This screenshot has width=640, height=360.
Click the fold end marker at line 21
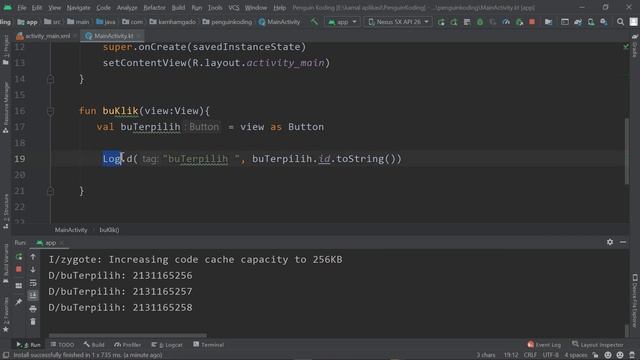tap(50, 191)
